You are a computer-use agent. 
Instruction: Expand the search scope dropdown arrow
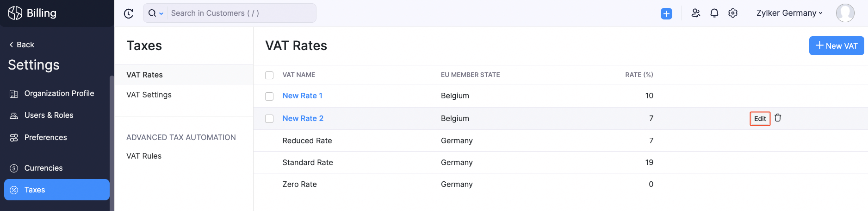click(161, 13)
